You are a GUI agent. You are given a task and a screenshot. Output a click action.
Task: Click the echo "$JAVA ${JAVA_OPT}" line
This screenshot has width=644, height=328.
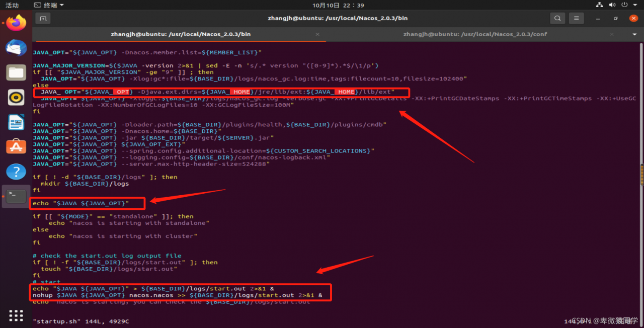point(80,203)
